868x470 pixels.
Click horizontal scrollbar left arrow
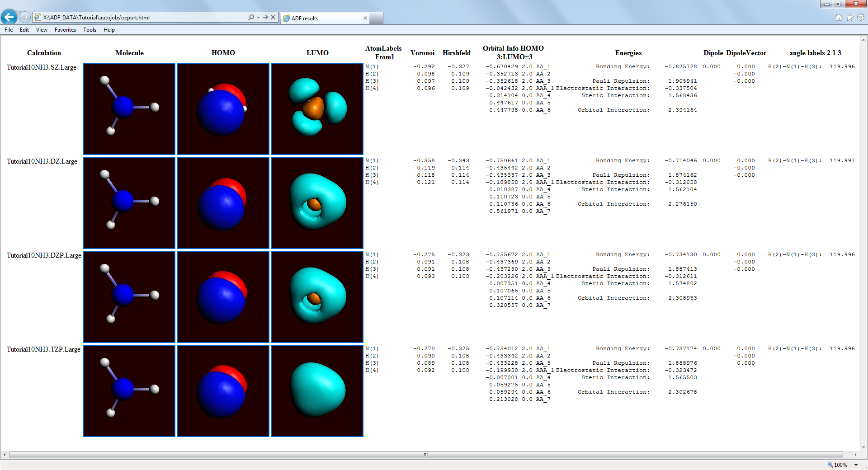(x=5, y=455)
